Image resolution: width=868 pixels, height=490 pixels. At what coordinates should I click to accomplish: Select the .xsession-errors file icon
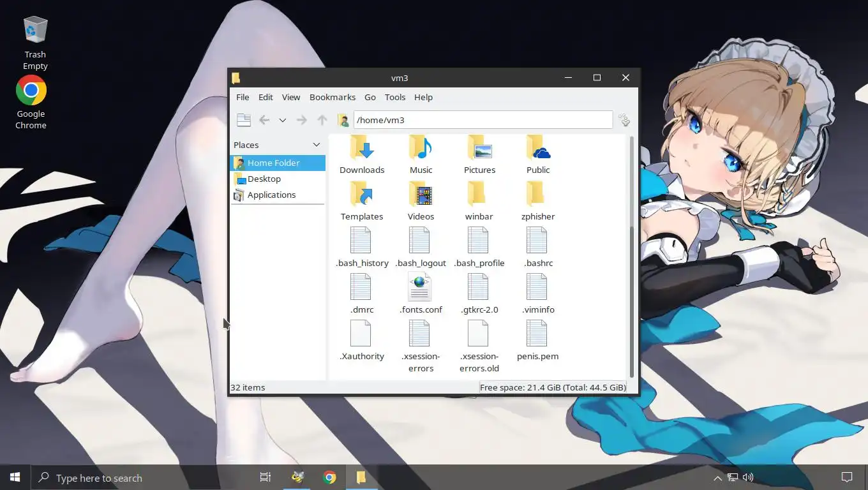pyautogui.click(x=419, y=334)
